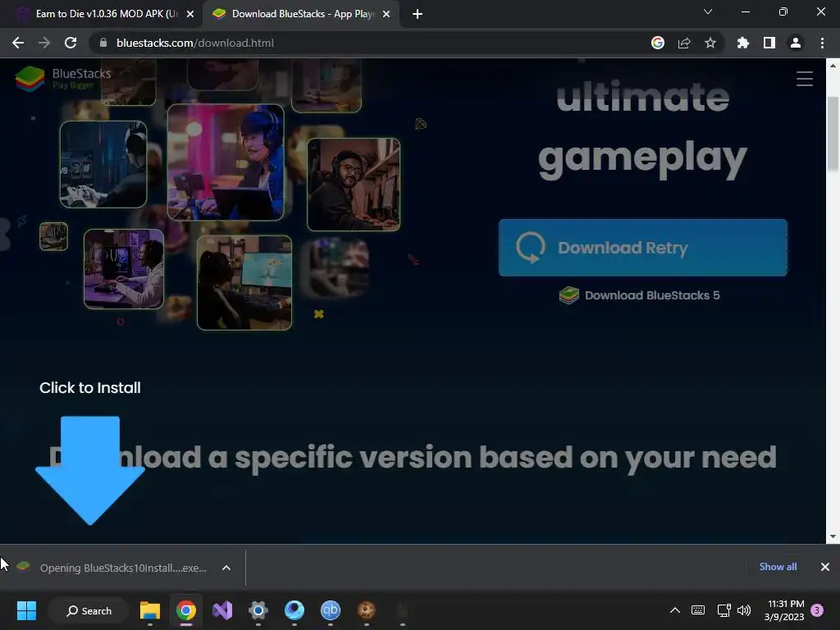This screenshot has width=840, height=630.
Task: Click the Chrome taskbar icon
Action: [186, 610]
